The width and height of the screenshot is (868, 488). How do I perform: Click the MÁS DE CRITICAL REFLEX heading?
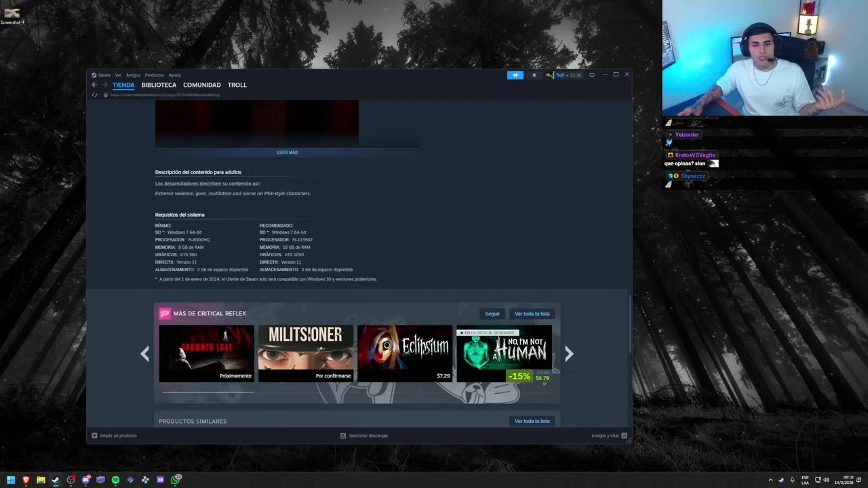click(210, 314)
